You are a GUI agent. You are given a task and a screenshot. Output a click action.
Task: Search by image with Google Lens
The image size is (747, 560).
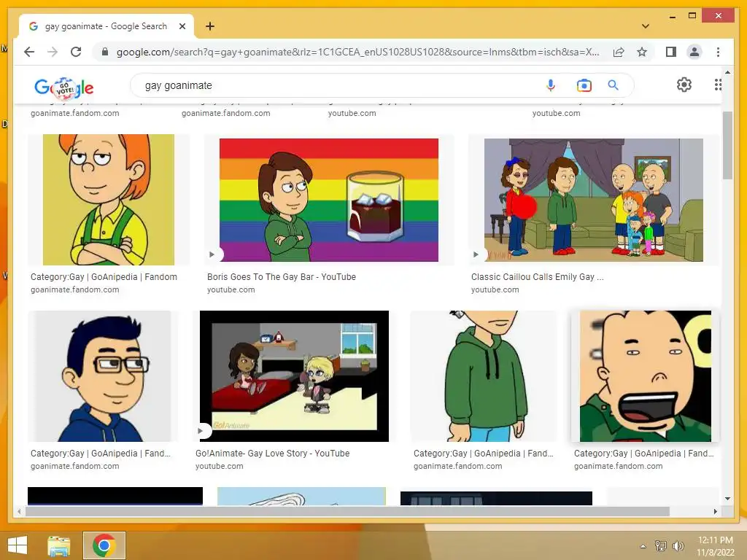click(x=584, y=85)
